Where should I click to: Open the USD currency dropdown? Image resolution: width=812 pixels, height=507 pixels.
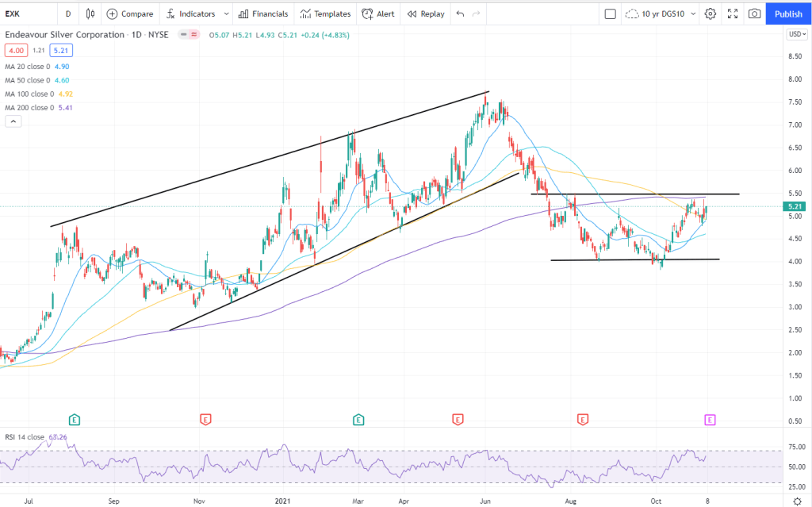click(795, 34)
